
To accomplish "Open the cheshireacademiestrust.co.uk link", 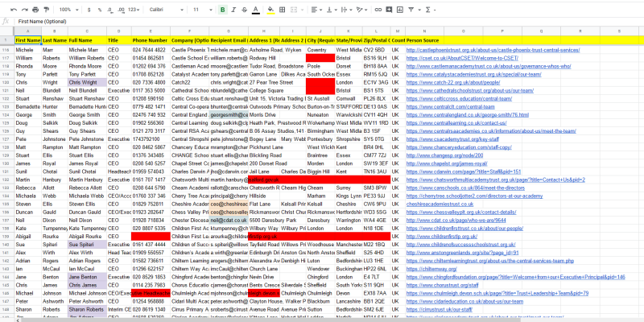I will (x=440, y=204).
